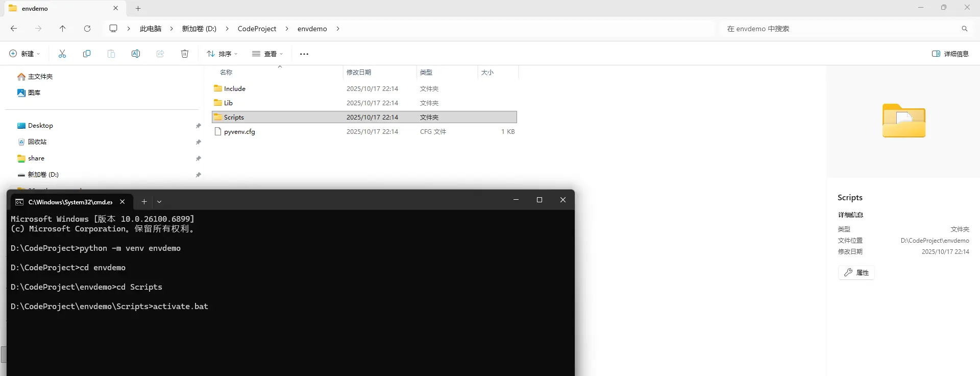Click envdemo breadcrumb in address bar
Screen dimensions: 980x376
(312, 29)
